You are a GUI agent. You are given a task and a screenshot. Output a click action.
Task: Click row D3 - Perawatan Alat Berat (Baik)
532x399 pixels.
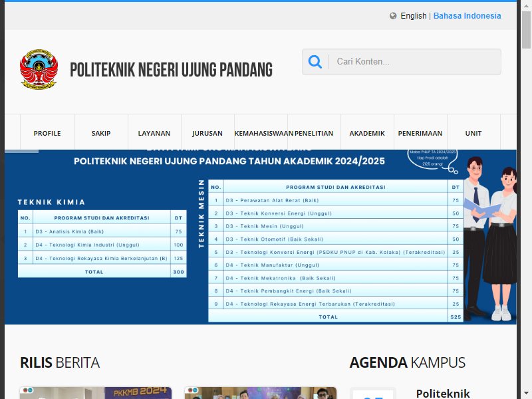click(336, 200)
